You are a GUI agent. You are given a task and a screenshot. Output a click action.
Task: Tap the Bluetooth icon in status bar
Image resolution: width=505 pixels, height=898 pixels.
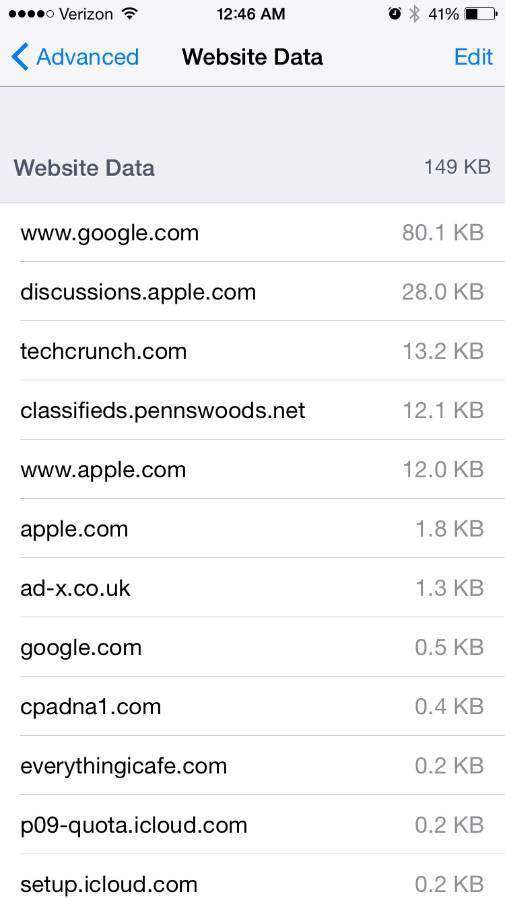click(x=415, y=14)
